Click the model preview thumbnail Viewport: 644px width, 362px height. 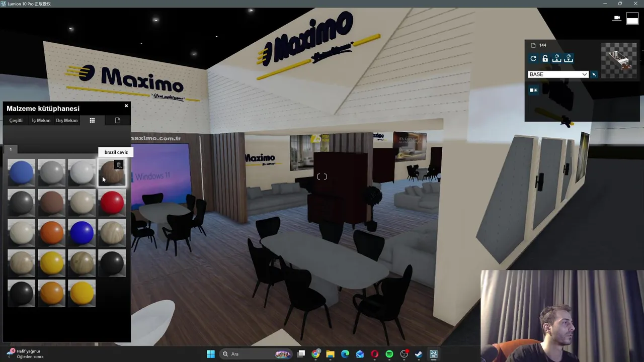coord(619,60)
